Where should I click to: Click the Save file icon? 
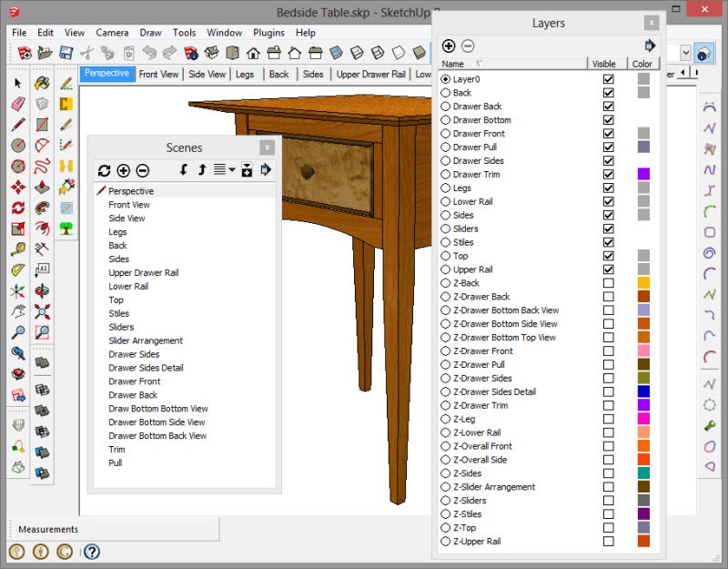66,54
